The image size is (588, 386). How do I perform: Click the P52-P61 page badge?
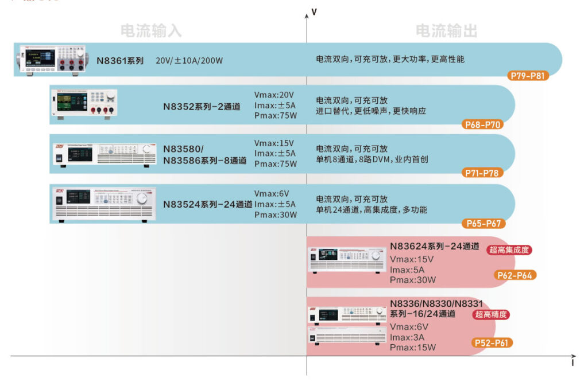coord(493,342)
